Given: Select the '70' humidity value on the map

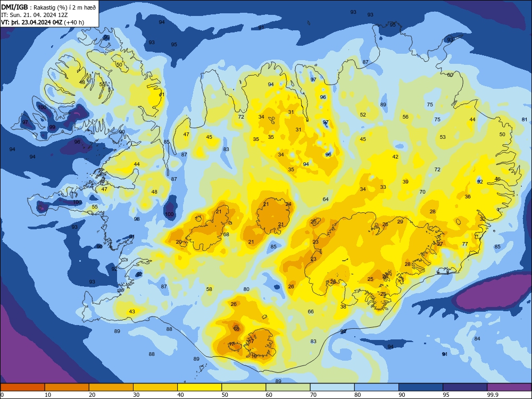Looking at the screenshot, I should click(x=422, y=192).
